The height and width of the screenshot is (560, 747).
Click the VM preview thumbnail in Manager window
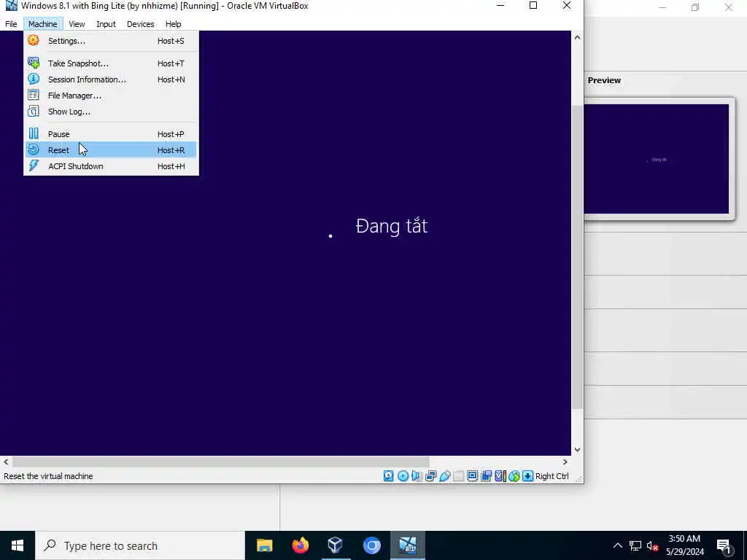[x=657, y=159]
